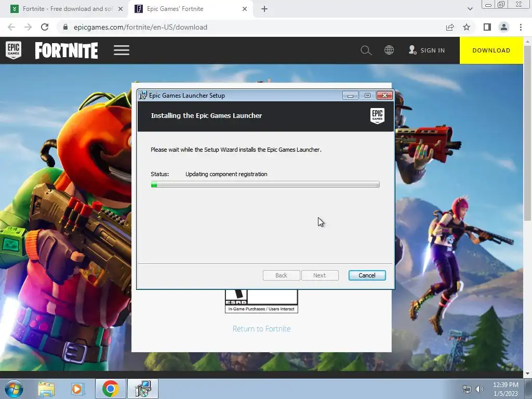Click the disabled Back button in setup
The height and width of the screenshot is (399, 532).
coord(281,275)
